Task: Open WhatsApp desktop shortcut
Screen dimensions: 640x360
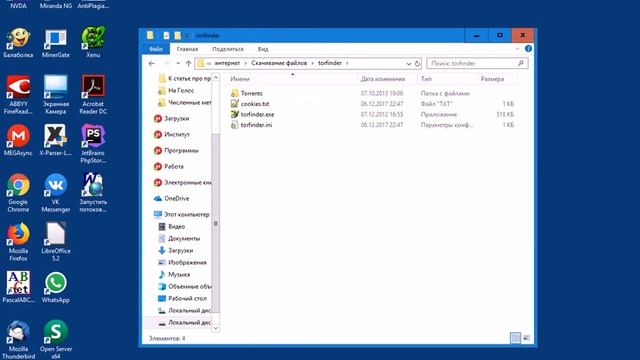Action: [56, 287]
